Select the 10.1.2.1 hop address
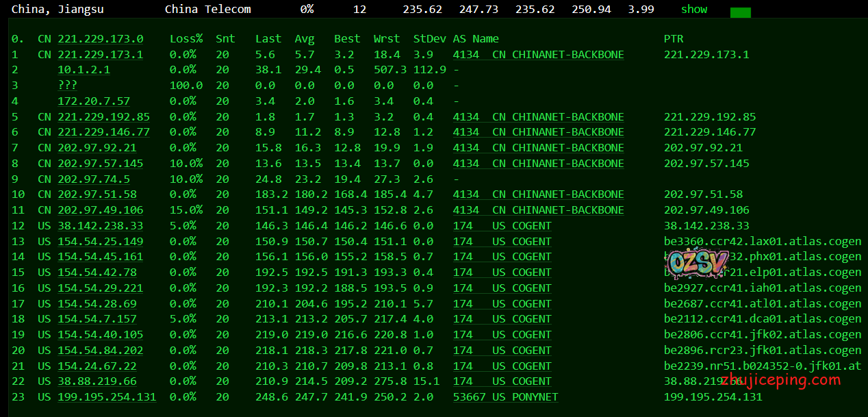Image resolution: width=868 pixels, height=417 pixels. tap(84, 70)
